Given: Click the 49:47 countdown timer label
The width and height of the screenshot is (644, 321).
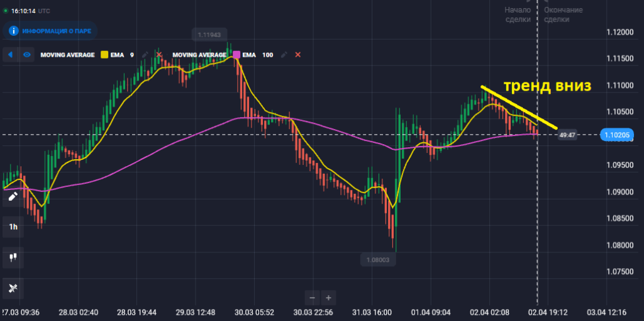Looking at the screenshot, I should coord(567,135).
